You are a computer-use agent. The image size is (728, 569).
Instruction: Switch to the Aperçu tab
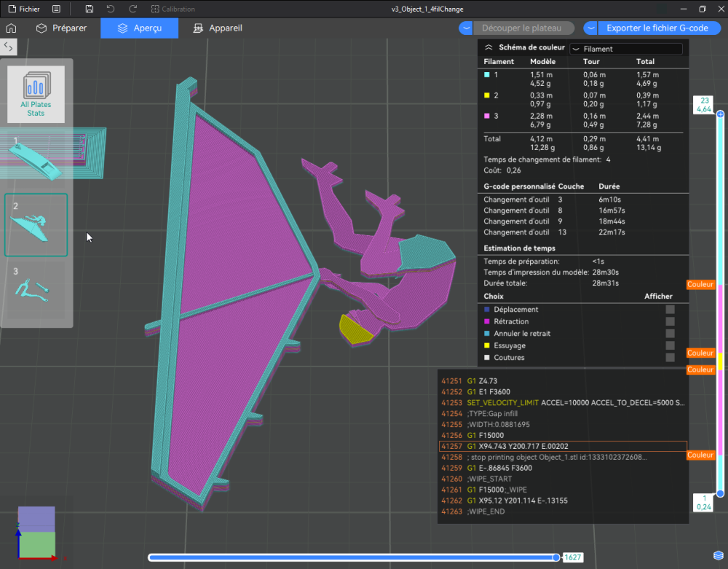(139, 28)
